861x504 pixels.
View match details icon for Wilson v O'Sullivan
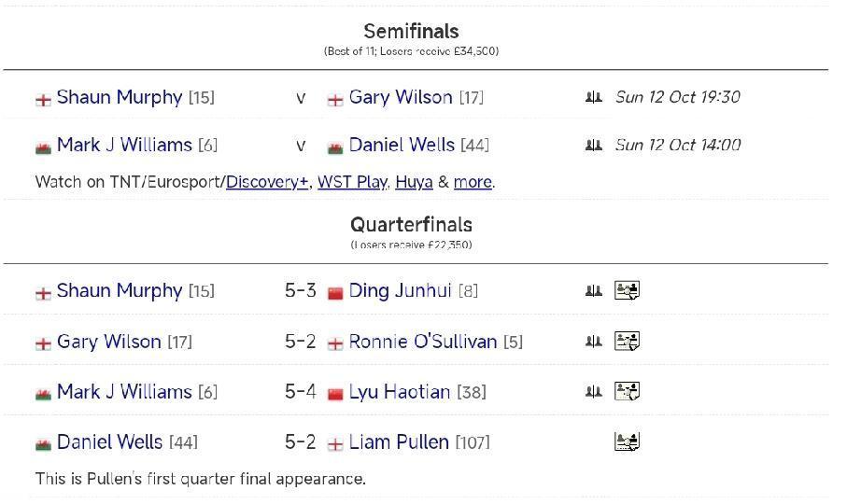(x=627, y=341)
